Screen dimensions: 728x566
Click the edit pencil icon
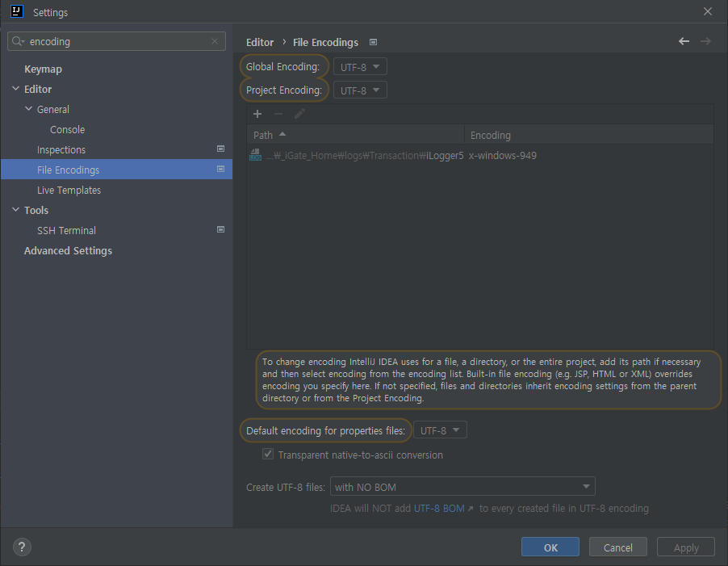click(x=299, y=114)
